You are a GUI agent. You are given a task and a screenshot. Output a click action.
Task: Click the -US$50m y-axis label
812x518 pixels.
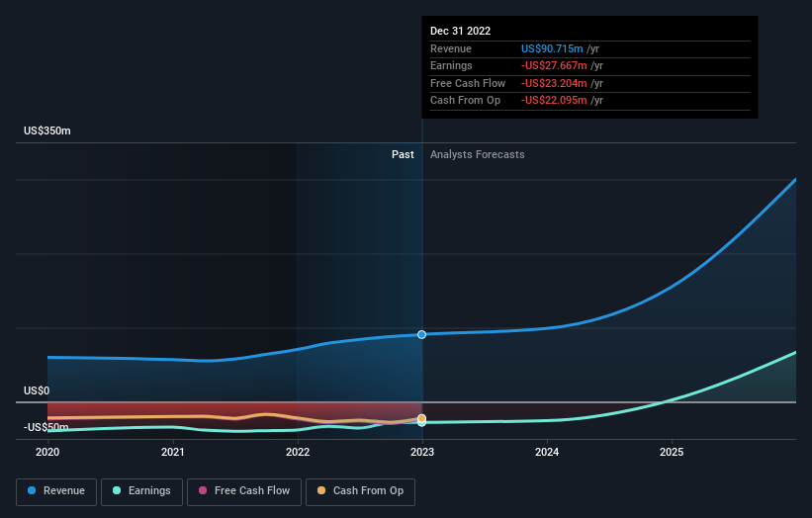coord(46,427)
